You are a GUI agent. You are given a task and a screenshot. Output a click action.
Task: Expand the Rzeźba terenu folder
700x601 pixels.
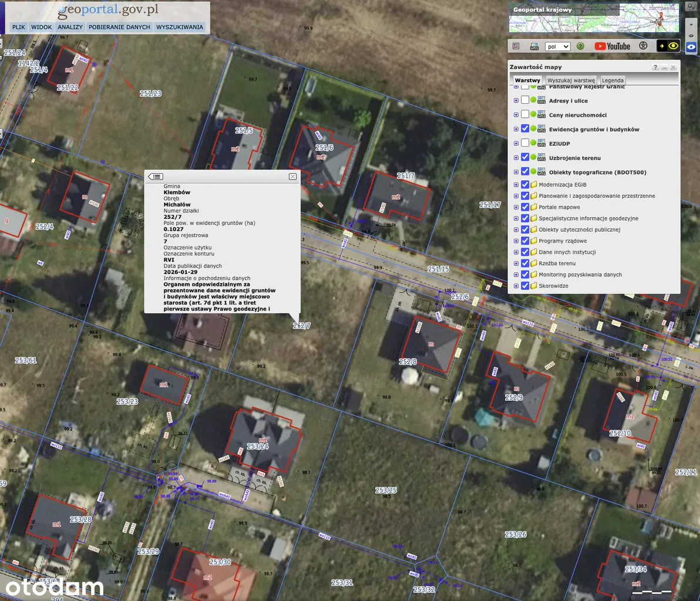pyautogui.click(x=516, y=264)
